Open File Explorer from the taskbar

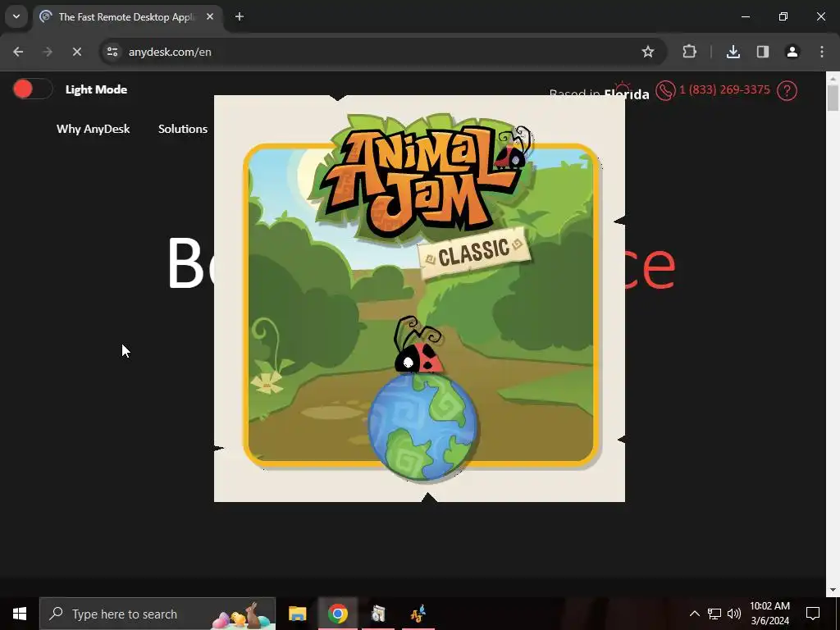pos(297,614)
